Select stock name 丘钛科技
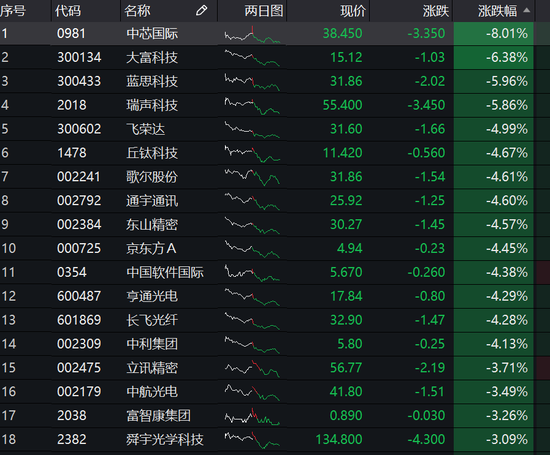Screen dimensions: 550x455 click(152, 153)
